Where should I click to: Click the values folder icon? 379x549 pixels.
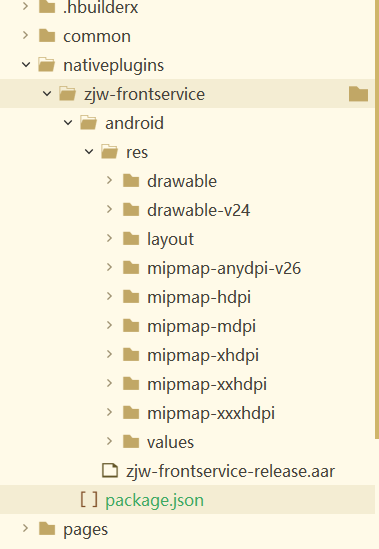131,442
